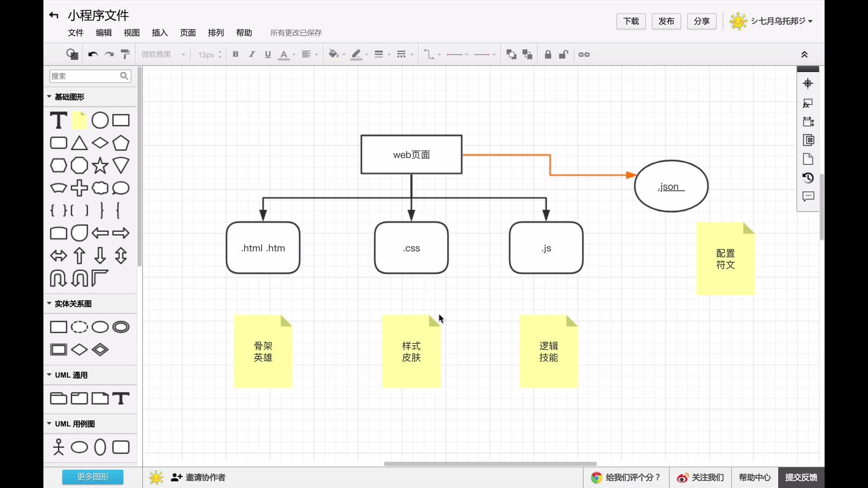Screen dimensions: 868x488
Task: Pick the star shape
Action: [x=100, y=165]
